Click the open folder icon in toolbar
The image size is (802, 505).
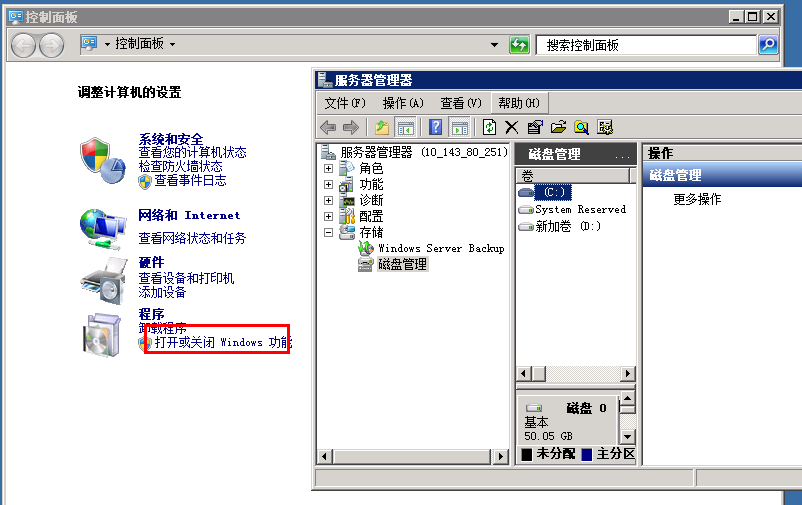558,127
